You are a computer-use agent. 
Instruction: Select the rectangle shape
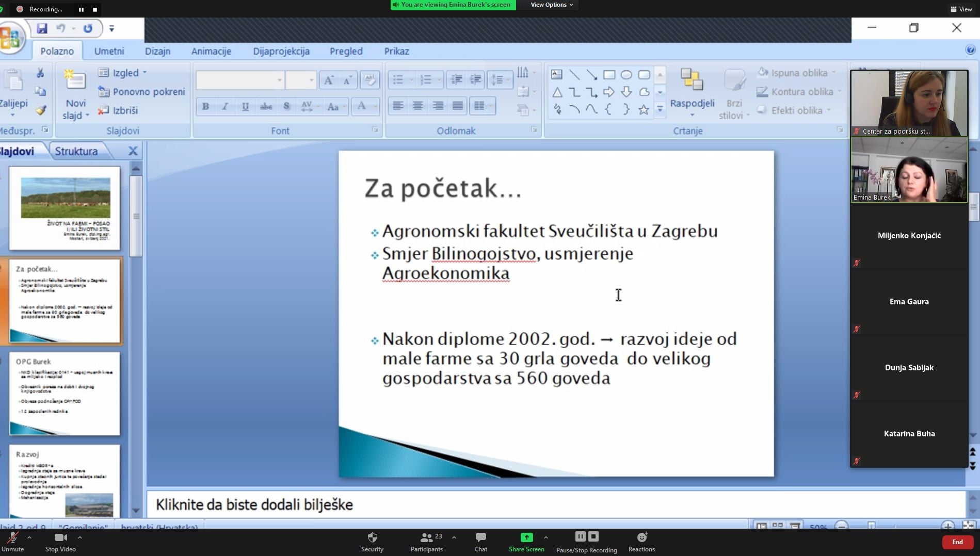click(x=609, y=74)
